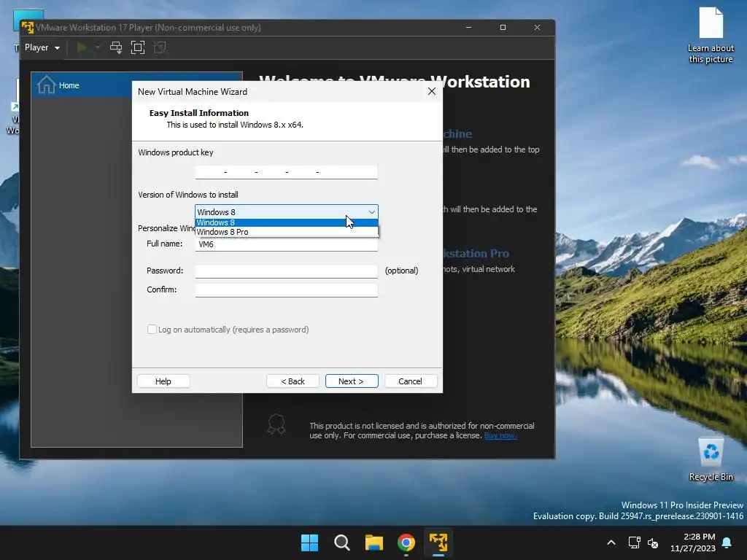Follow the Buy now link
Image resolution: width=747 pixels, height=560 pixels.
click(x=500, y=435)
